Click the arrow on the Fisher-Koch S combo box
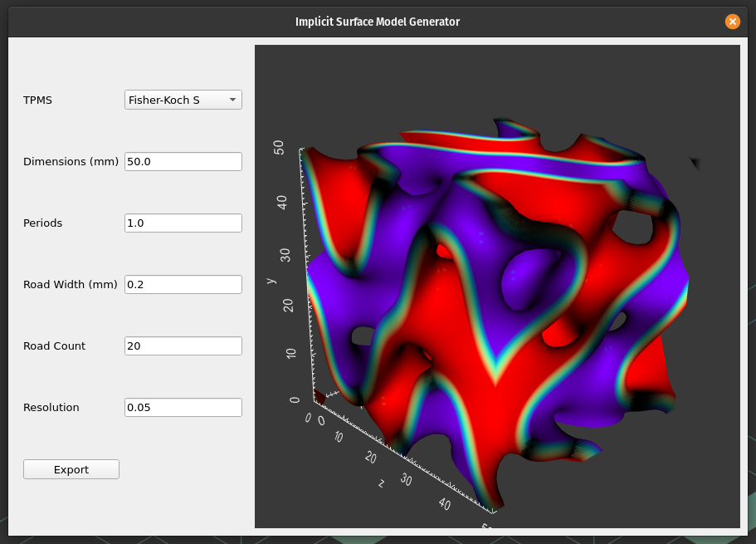 (x=233, y=100)
